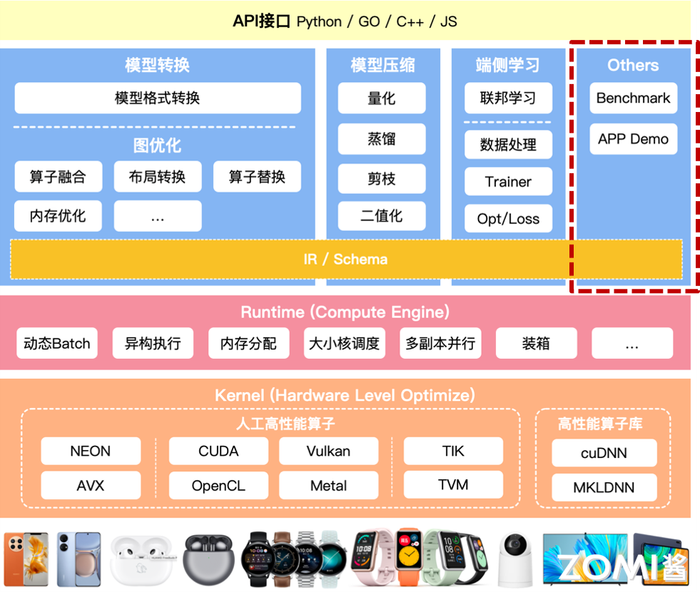
Task: Click the Benchmark button
Action: click(632, 98)
